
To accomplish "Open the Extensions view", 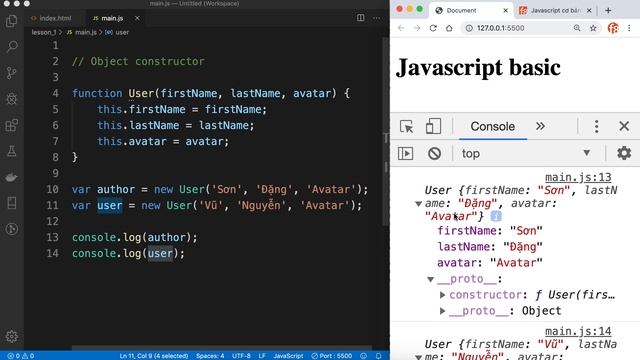I will click(x=11, y=125).
